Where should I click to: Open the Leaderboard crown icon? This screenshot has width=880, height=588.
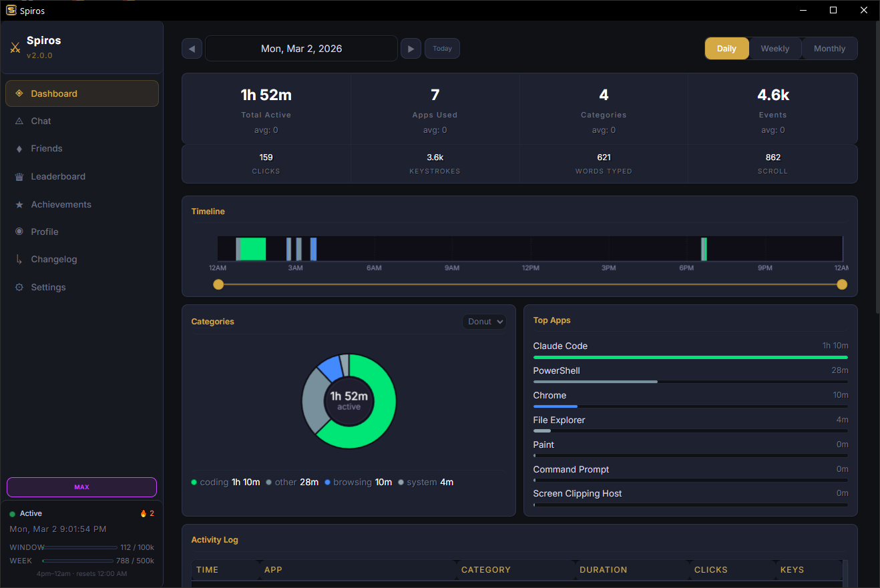click(x=19, y=177)
